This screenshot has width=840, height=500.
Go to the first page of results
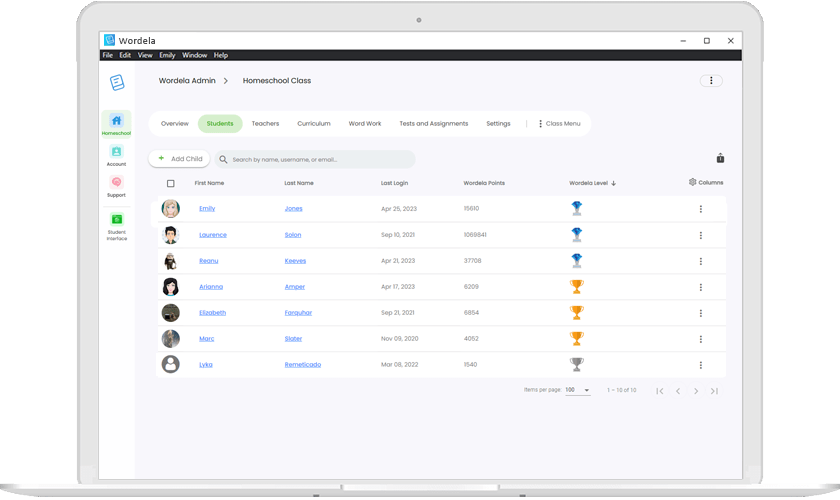tap(659, 391)
